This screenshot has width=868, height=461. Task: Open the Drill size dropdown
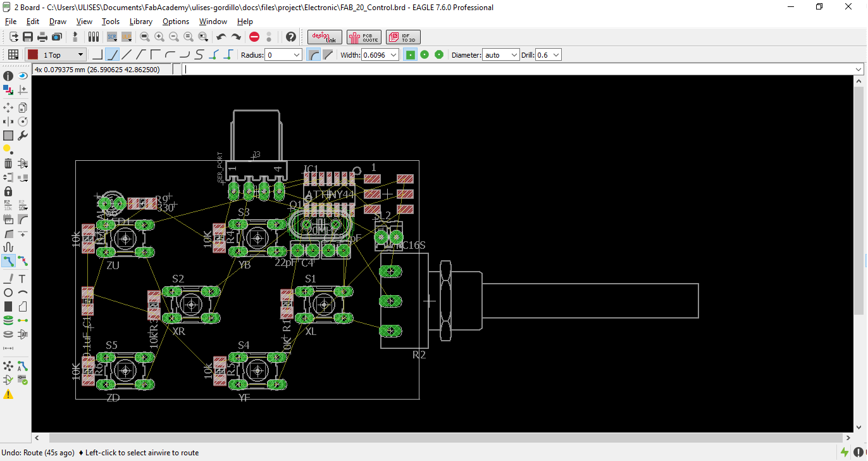tap(555, 55)
